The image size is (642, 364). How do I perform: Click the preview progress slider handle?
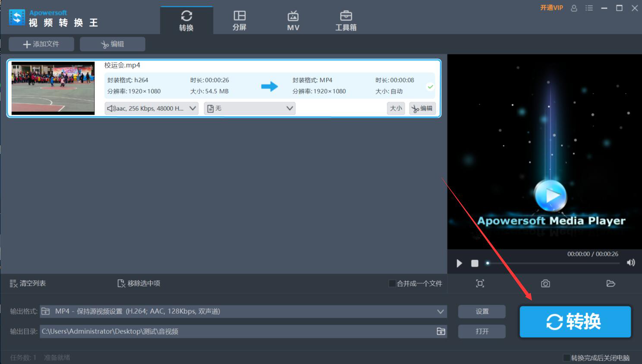click(488, 263)
